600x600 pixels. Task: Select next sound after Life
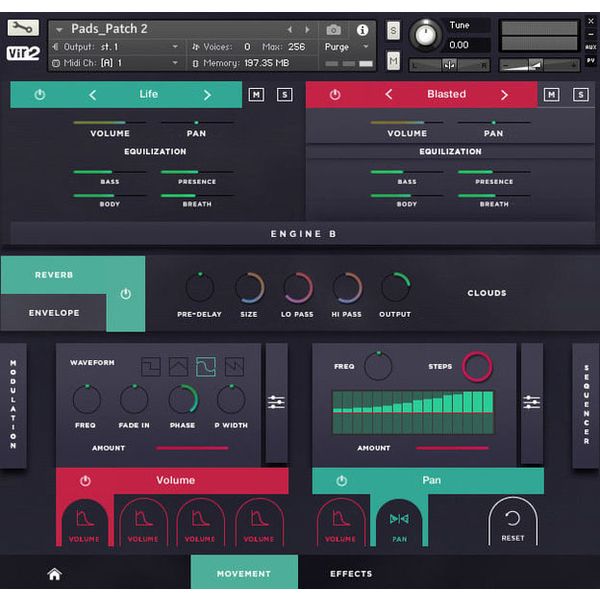207,95
